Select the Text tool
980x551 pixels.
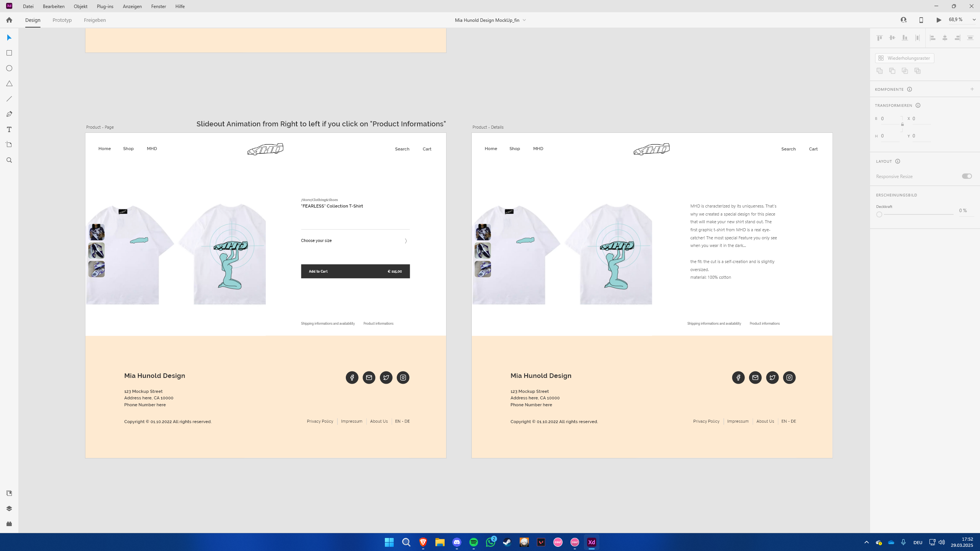coord(9,129)
